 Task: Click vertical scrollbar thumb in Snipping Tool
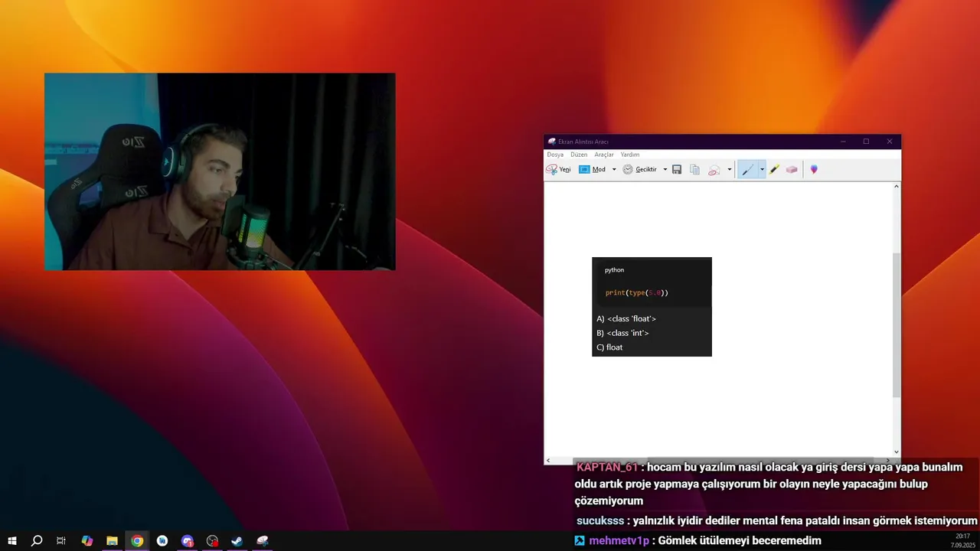[x=897, y=324]
